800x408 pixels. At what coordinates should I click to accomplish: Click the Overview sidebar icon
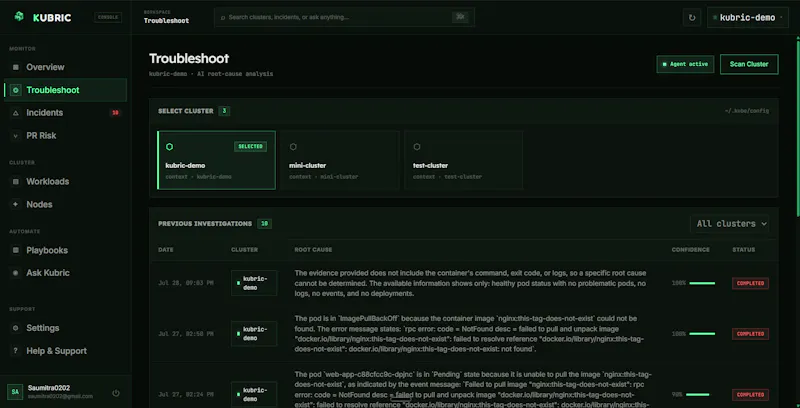[16, 67]
